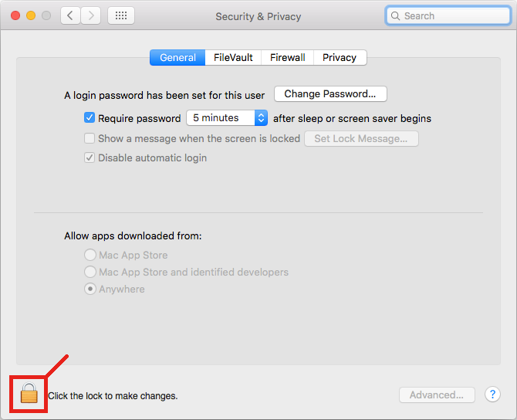Viewport: 517px width, 420px height.
Task: Open the Privacy tab
Action: tap(340, 58)
